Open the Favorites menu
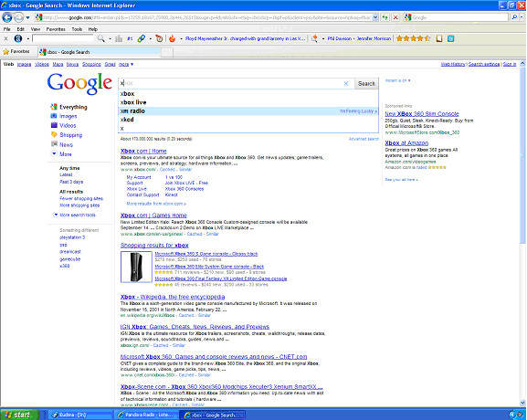This screenshot has width=527, height=420. pos(56,29)
